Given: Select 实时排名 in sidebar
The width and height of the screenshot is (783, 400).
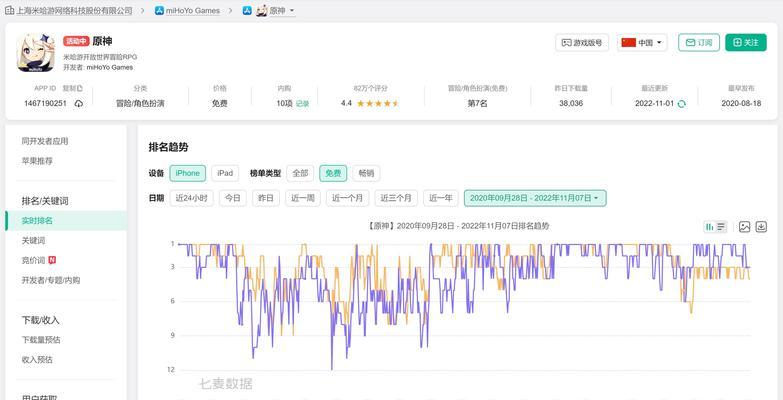Looking at the screenshot, I should (66, 221).
